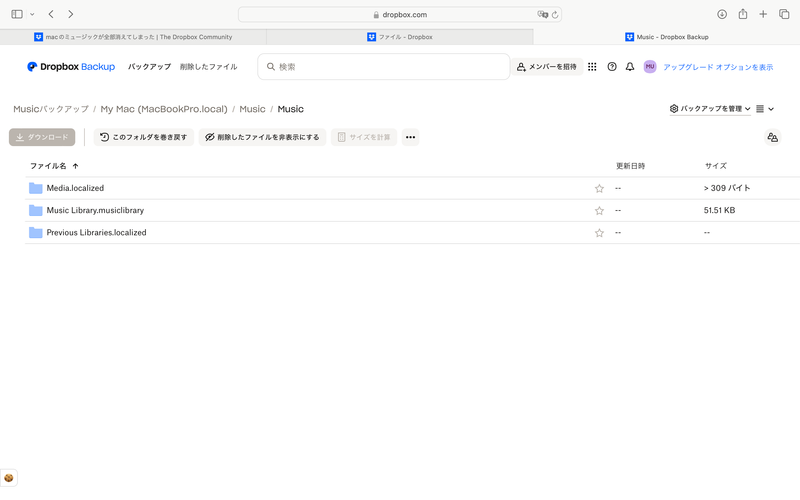Click the Safari share icon
The width and height of the screenshot is (800, 500).
743,14
